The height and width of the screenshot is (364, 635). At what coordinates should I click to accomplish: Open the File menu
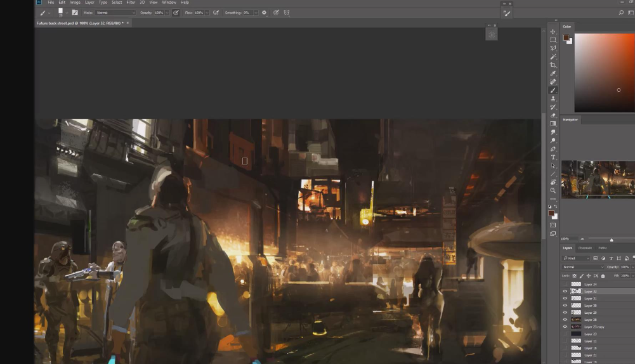pos(51,3)
